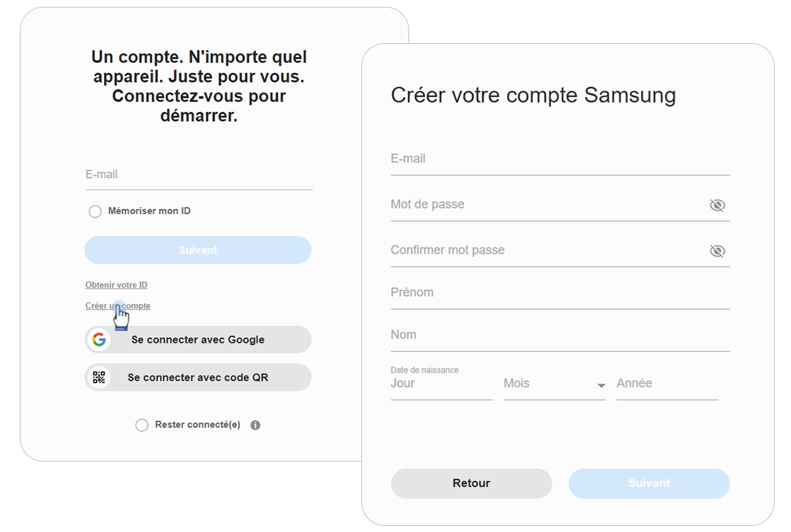
Task: Enable the Rester connecté(e) option
Action: 142,425
